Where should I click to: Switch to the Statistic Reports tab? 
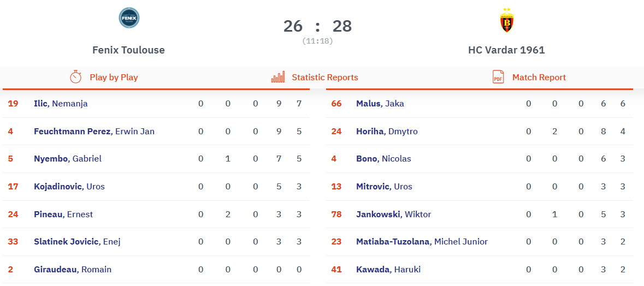point(324,78)
